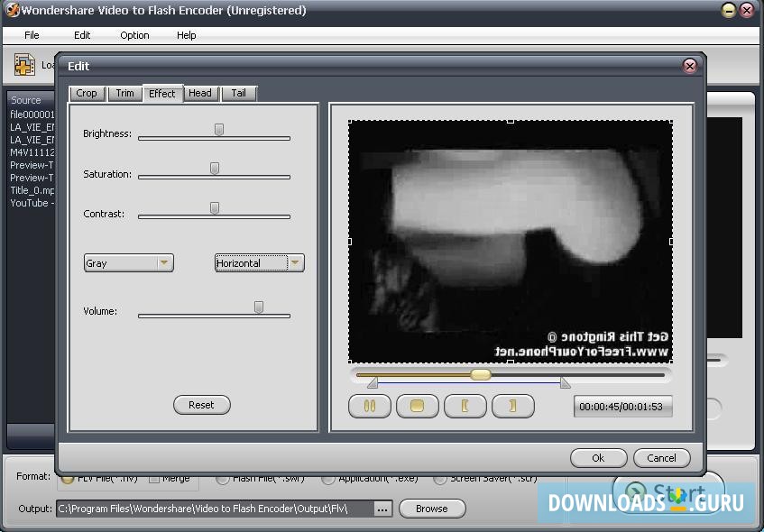Click Browse to choose output folder
The height and width of the screenshot is (532, 764).
click(x=431, y=509)
